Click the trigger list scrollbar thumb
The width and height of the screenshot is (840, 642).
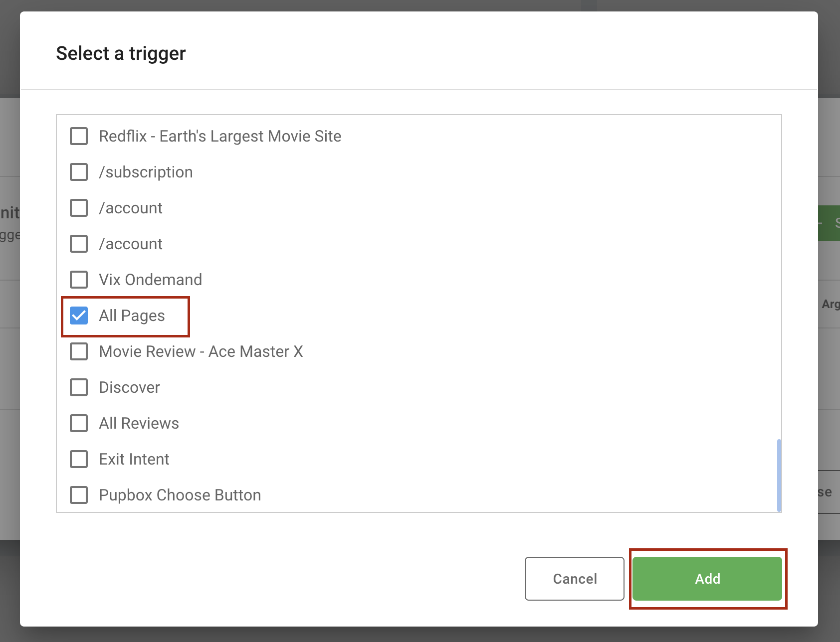779,476
